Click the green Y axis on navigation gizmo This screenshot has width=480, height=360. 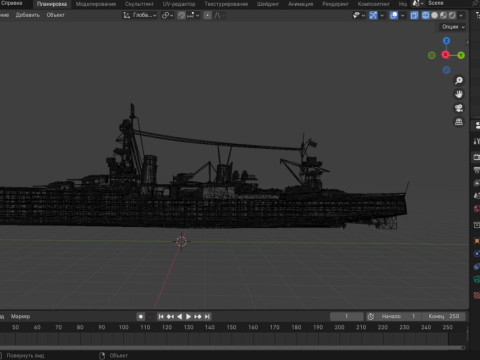tap(461, 55)
